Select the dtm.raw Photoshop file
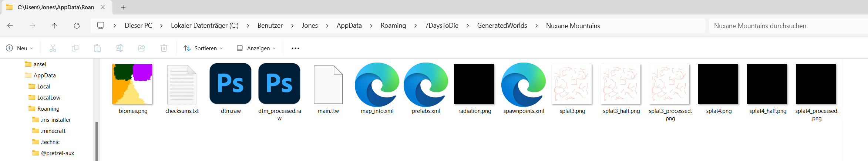Screen dimensions: 868x161 click(x=231, y=84)
